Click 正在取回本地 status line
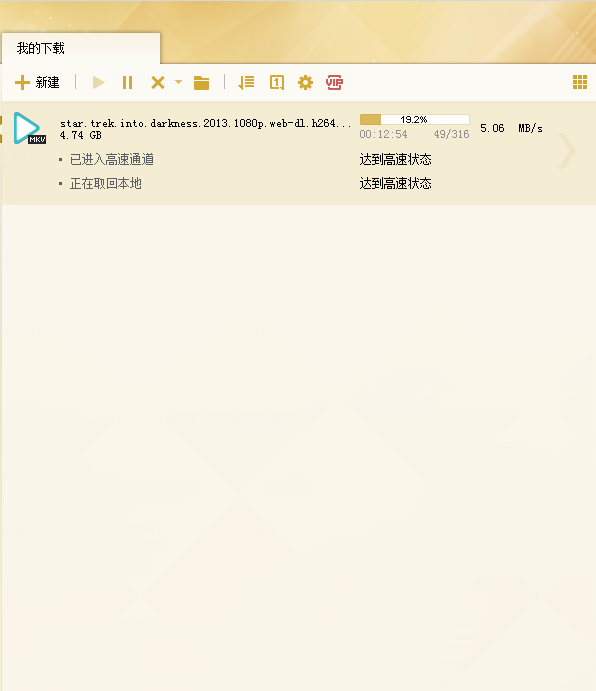Viewport: 596px width, 691px height. point(105,183)
